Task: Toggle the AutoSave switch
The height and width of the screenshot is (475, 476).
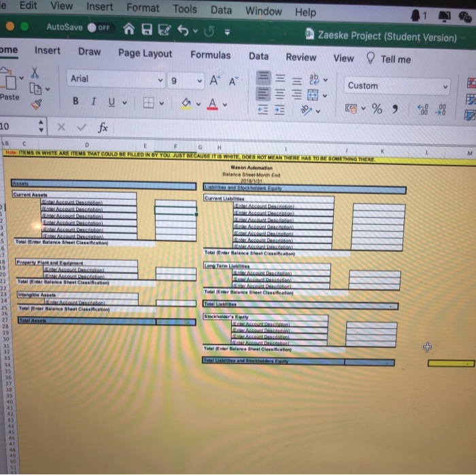Action: pos(101,28)
